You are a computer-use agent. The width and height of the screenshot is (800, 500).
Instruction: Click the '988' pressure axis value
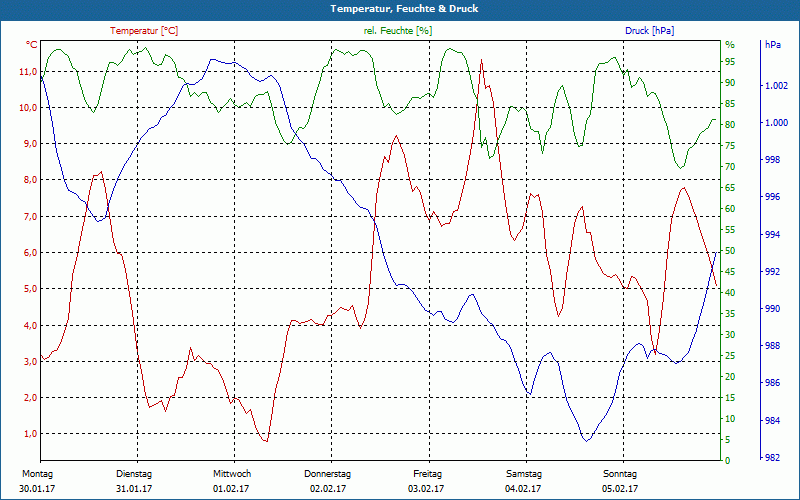coord(772,346)
